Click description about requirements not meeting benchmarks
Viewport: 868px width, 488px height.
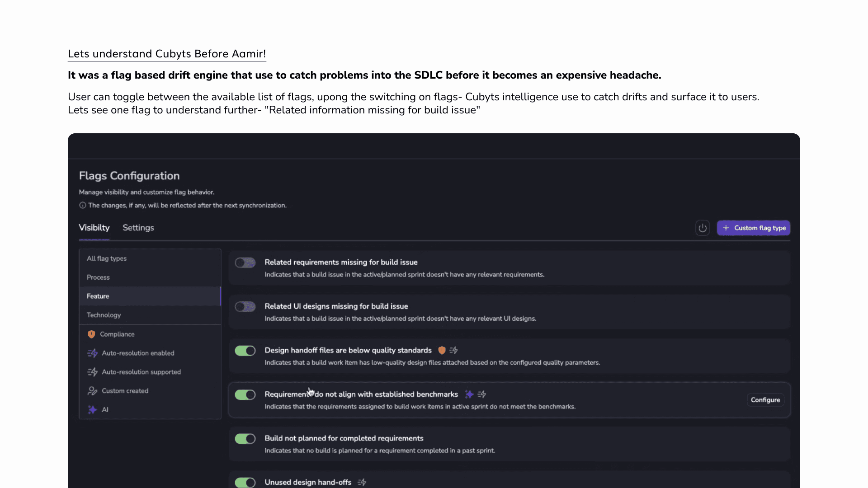(420, 407)
